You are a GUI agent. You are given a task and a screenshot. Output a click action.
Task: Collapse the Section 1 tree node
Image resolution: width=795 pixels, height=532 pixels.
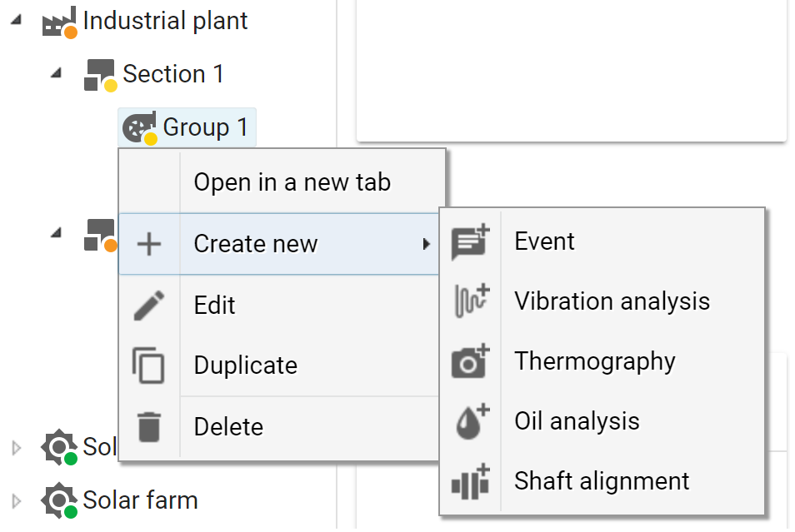pyautogui.click(x=56, y=73)
